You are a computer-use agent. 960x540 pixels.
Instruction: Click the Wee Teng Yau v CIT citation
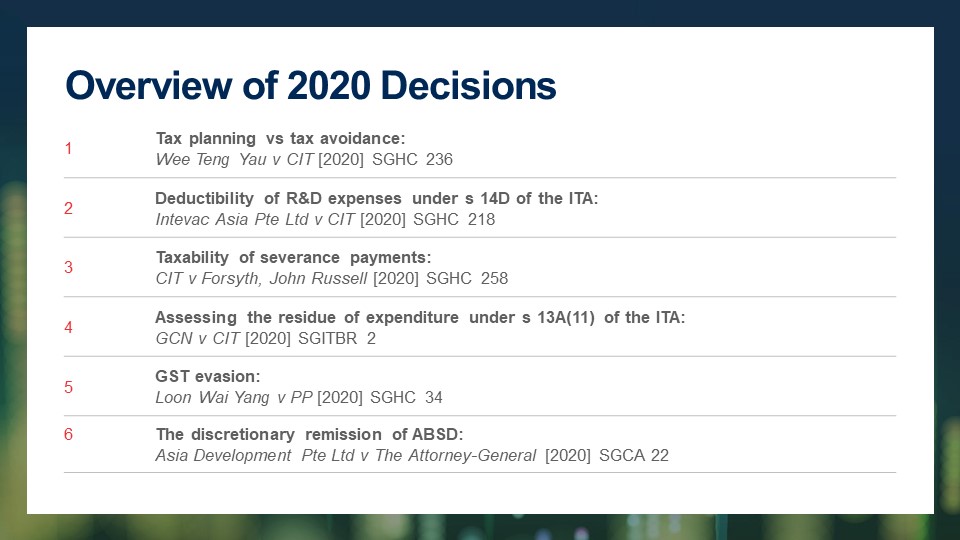click(x=304, y=159)
